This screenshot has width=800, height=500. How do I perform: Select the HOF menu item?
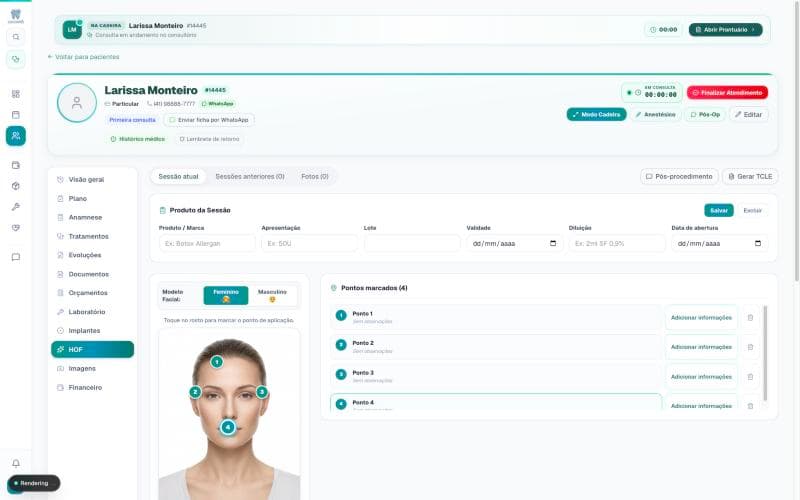pyautogui.click(x=92, y=349)
